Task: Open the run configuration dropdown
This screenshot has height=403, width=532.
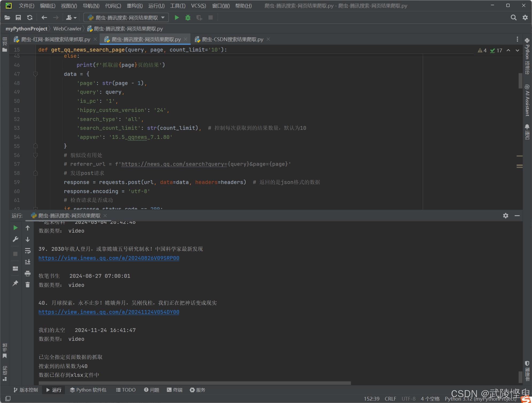Action: click(x=126, y=18)
